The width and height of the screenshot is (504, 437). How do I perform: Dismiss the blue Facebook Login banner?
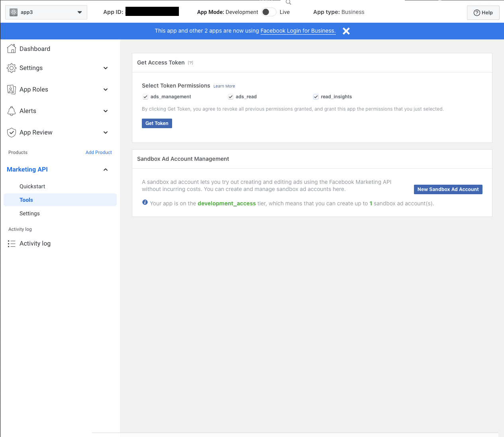(346, 31)
